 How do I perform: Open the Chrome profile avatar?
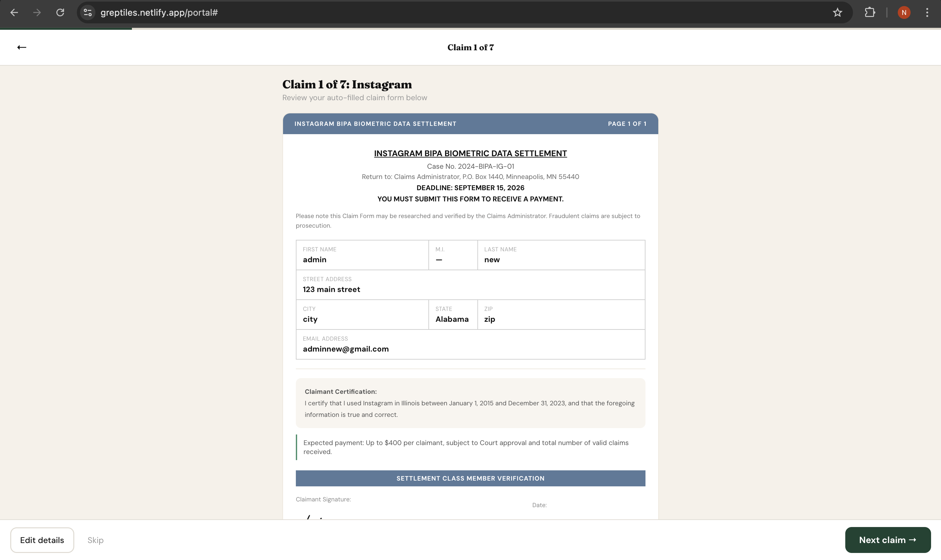[x=904, y=12]
